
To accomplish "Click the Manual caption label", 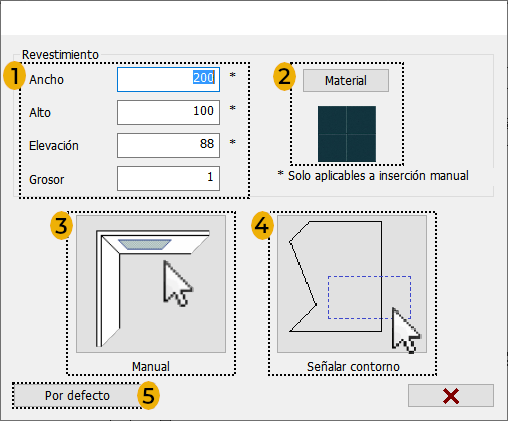I will pyautogui.click(x=151, y=367).
